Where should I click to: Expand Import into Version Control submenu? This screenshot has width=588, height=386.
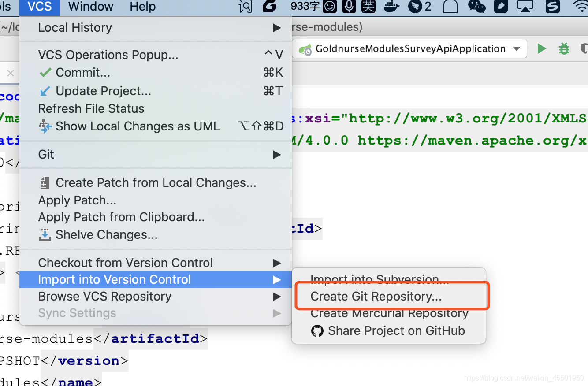(155, 280)
